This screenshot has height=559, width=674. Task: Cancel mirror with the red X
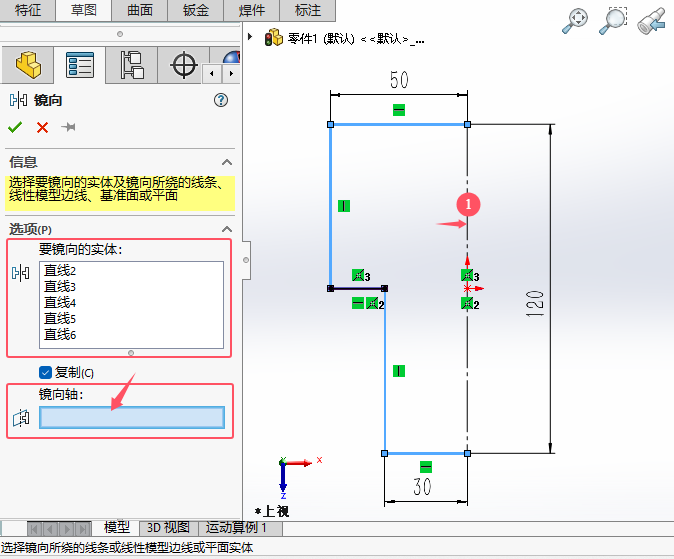tap(42, 127)
